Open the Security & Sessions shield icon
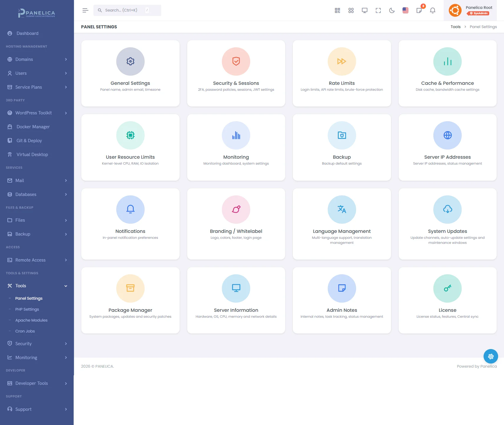 pyautogui.click(x=236, y=61)
